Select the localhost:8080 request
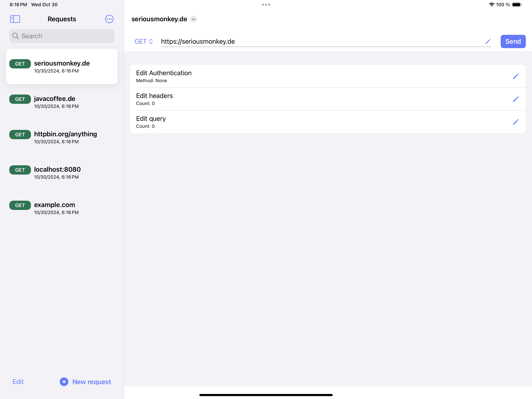The image size is (532, 399). pyautogui.click(x=62, y=172)
